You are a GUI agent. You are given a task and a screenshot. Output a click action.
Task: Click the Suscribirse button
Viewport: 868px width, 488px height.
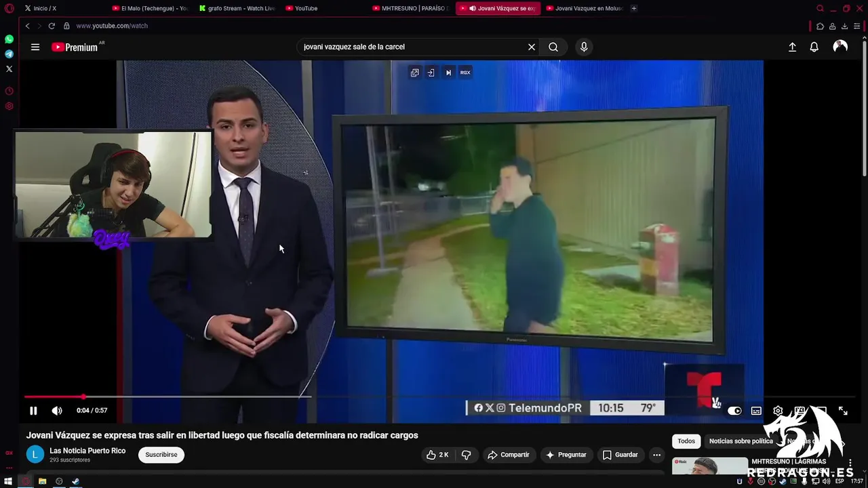click(161, 455)
